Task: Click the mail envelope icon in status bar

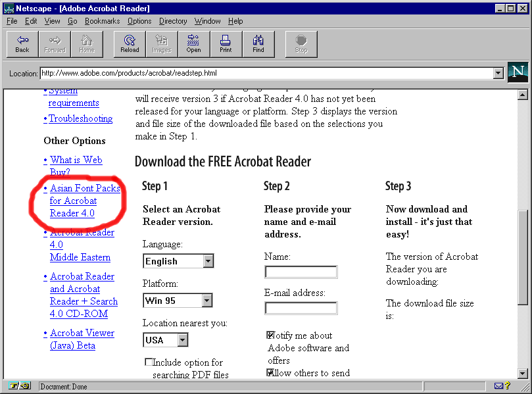Action: [x=499, y=386]
